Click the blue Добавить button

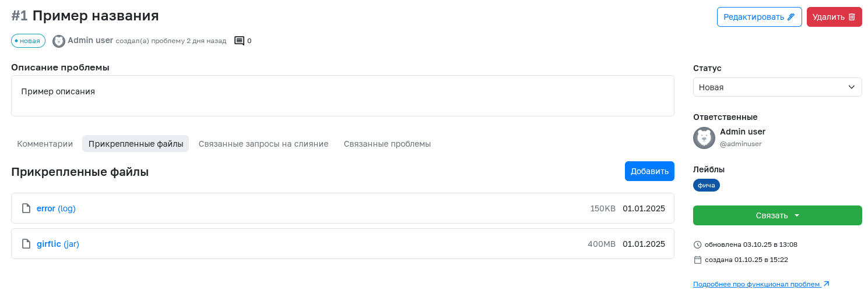tap(649, 171)
